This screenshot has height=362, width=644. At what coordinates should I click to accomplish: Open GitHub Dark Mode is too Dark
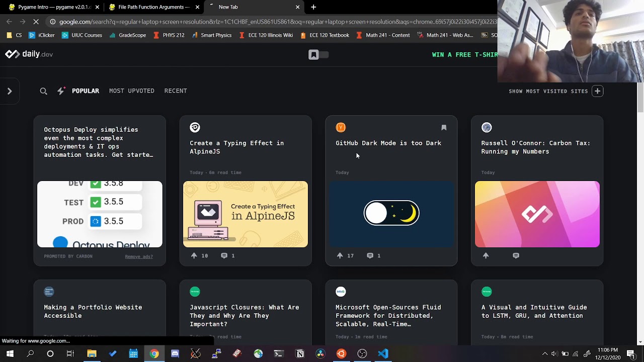point(388,143)
